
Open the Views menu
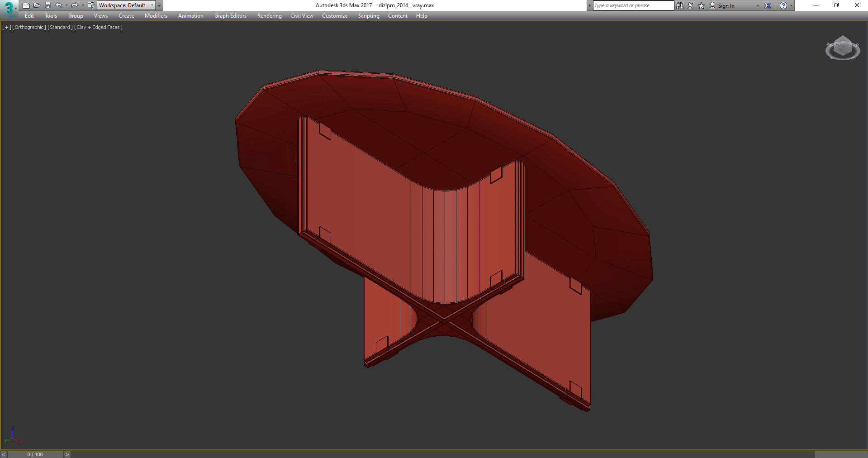click(100, 16)
